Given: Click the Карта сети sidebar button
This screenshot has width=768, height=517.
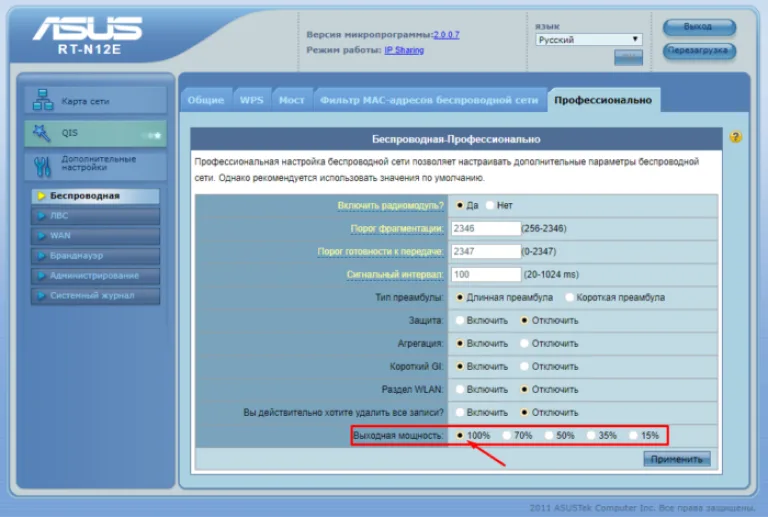Looking at the screenshot, I should tap(96, 100).
